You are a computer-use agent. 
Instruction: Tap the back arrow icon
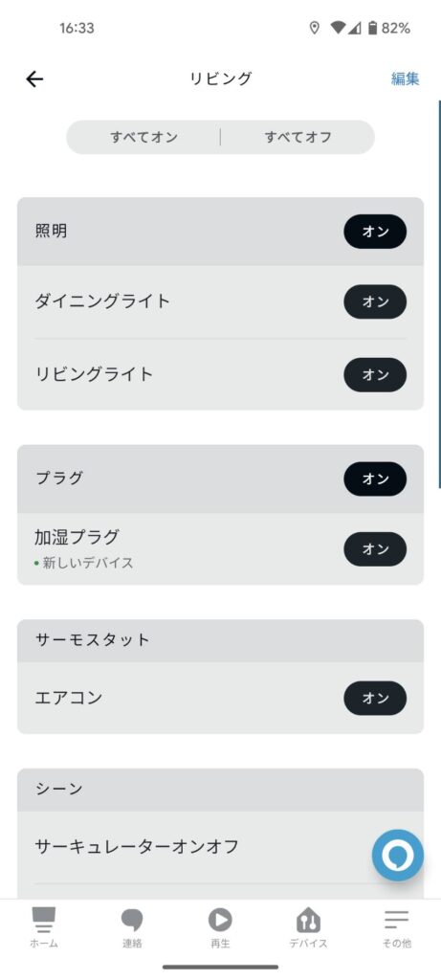tap(34, 78)
